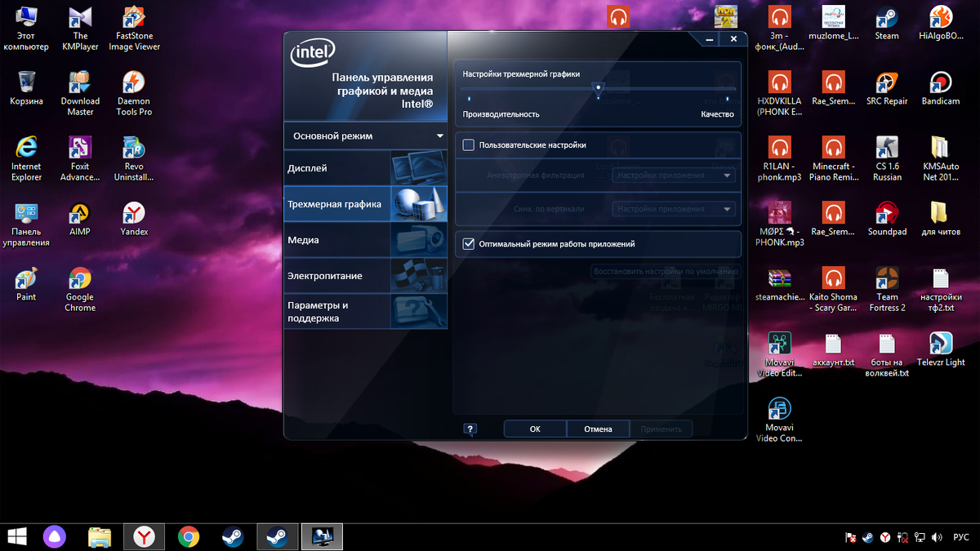Open Электропитание settings section
Screen dimensions: 980x551
[x=365, y=276]
